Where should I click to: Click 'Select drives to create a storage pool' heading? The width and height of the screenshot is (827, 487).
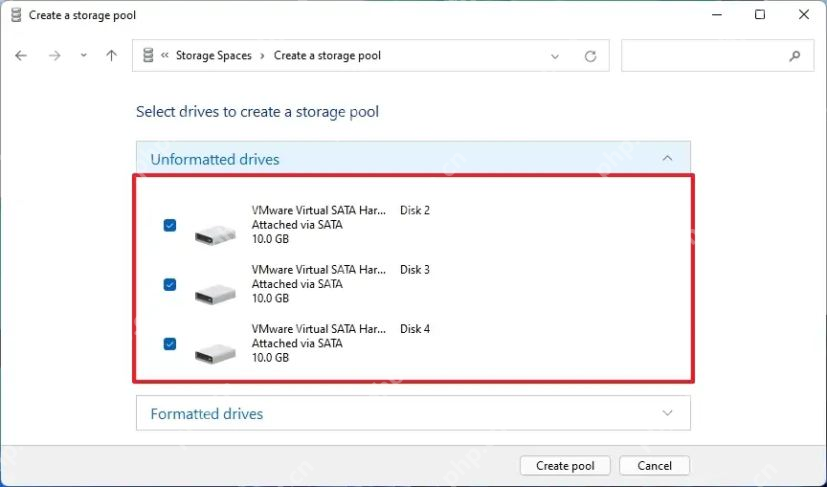257,112
